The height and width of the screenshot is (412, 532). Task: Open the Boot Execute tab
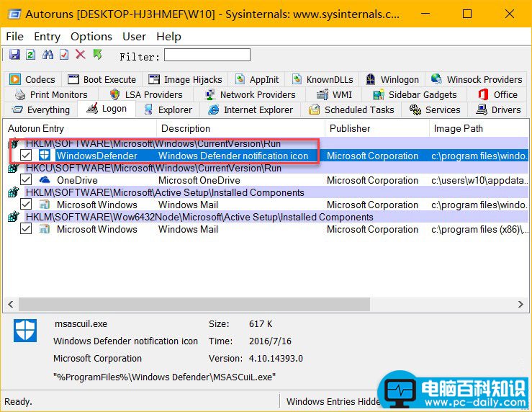tap(102, 79)
